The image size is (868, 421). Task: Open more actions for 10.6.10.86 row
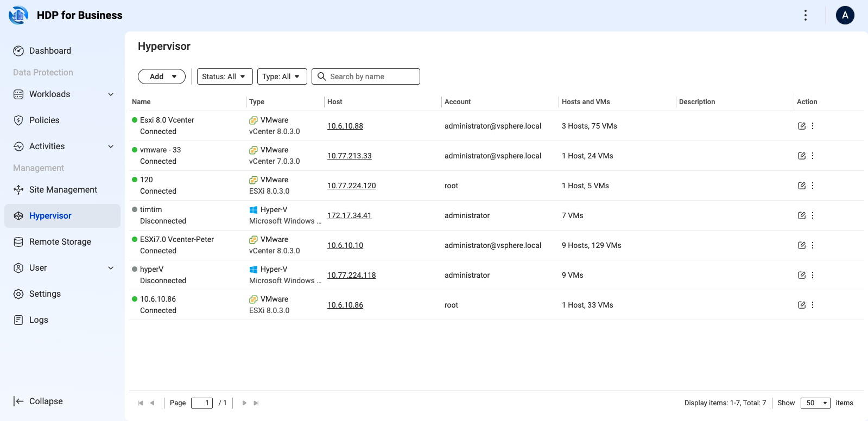pos(813,305)
